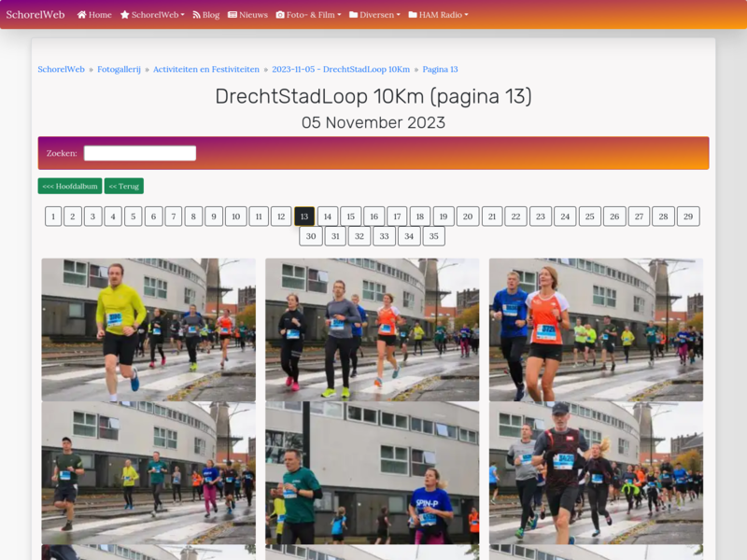Go to gallery page 5
The image size is (747, 560).
pyautogui.click(x=133, y=217)
